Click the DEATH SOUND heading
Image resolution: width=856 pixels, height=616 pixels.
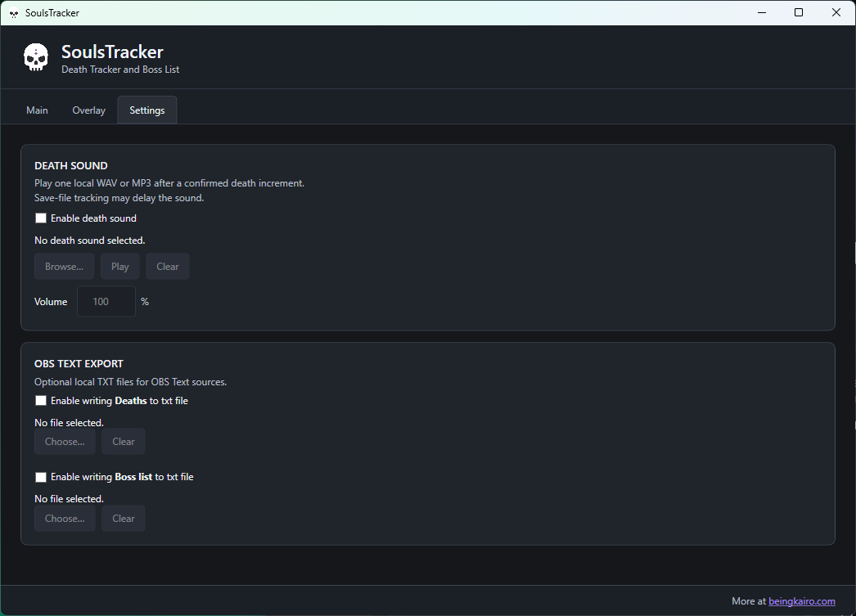tap(71, 165)
